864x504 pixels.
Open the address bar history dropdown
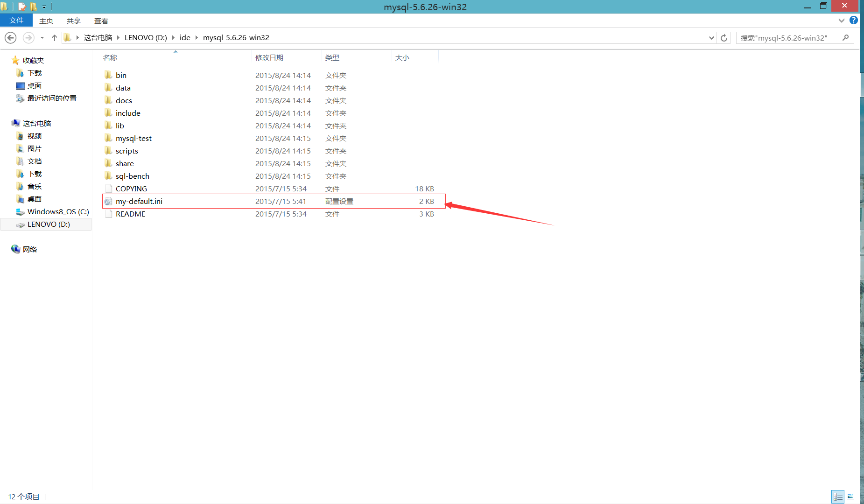(x=711, y=38)
